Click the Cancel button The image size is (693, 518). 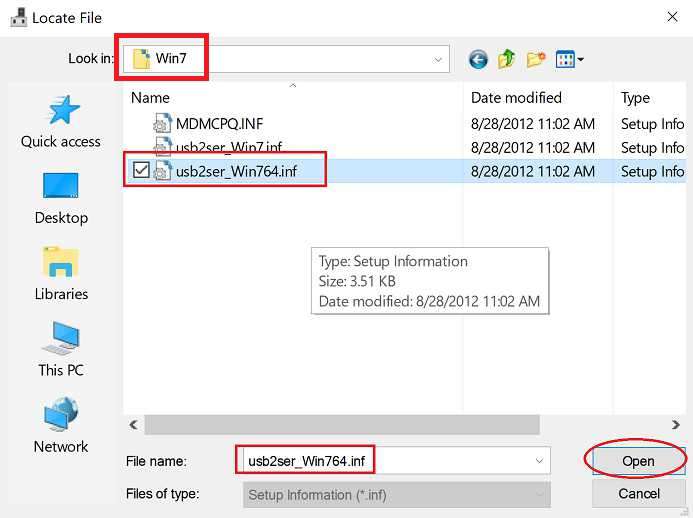[x=638, y=493]
